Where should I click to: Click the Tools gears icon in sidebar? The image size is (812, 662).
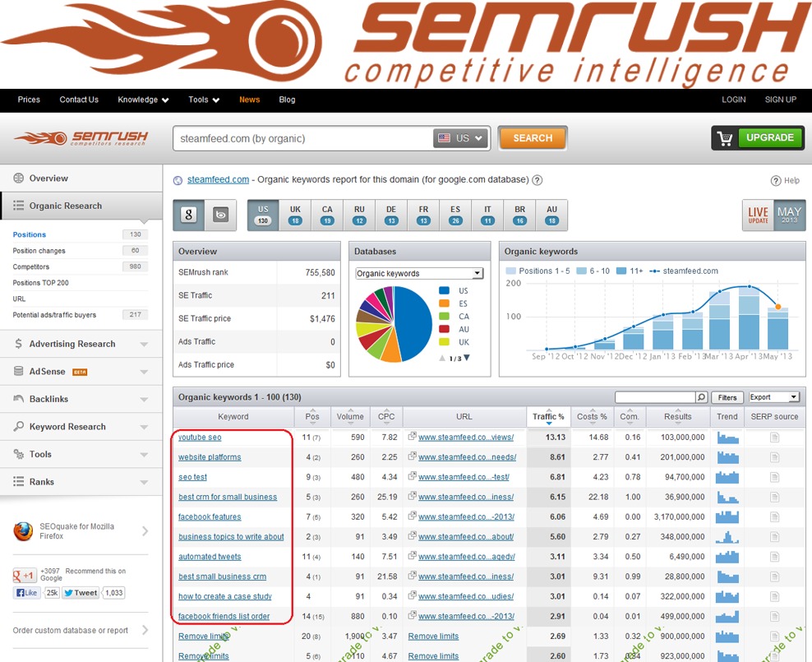[19, 454]
